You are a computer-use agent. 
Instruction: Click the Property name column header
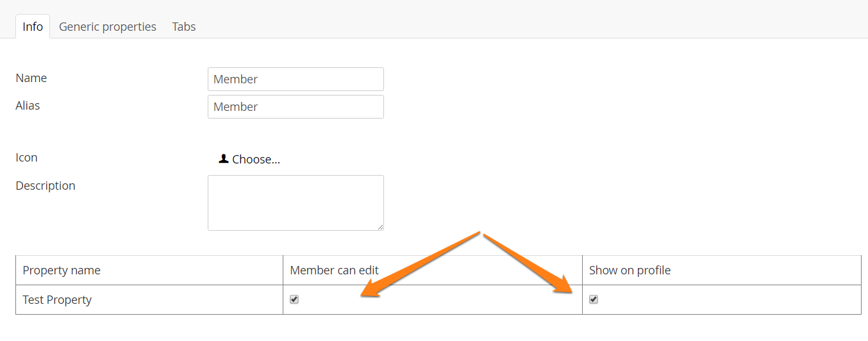(62, 270)
